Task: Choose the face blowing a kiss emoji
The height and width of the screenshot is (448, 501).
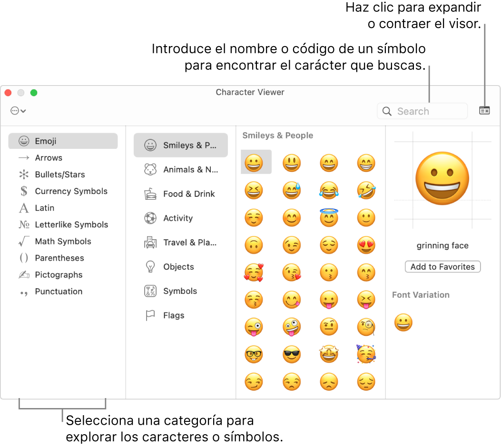Action: [x=292, y=273]
